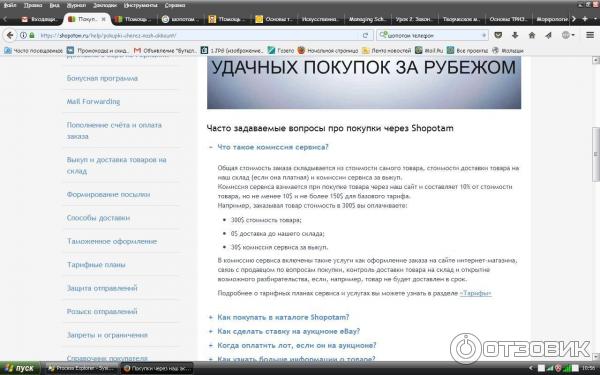The height and width of the screenshot is (375, 600).
Task: Open the Windows пуск start button
Action: pyautogui.click(x=20, y=368)
